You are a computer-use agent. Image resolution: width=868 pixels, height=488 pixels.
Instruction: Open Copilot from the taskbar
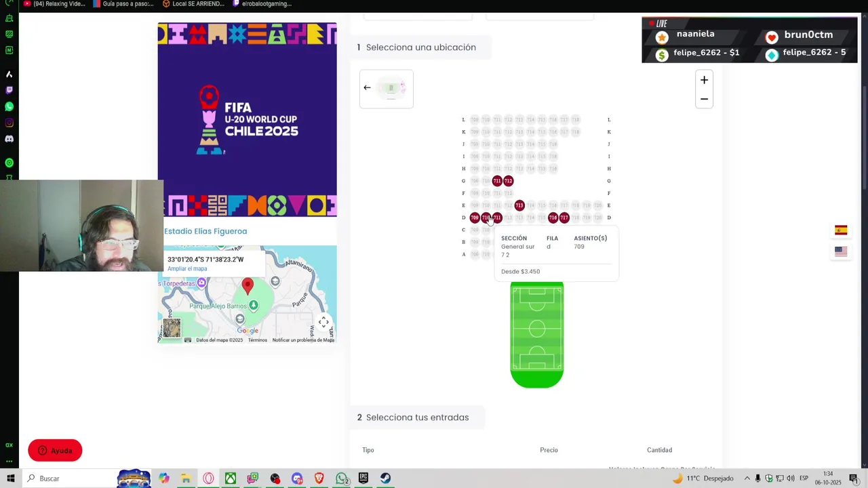pyautogui.click(x=164, y=479)
